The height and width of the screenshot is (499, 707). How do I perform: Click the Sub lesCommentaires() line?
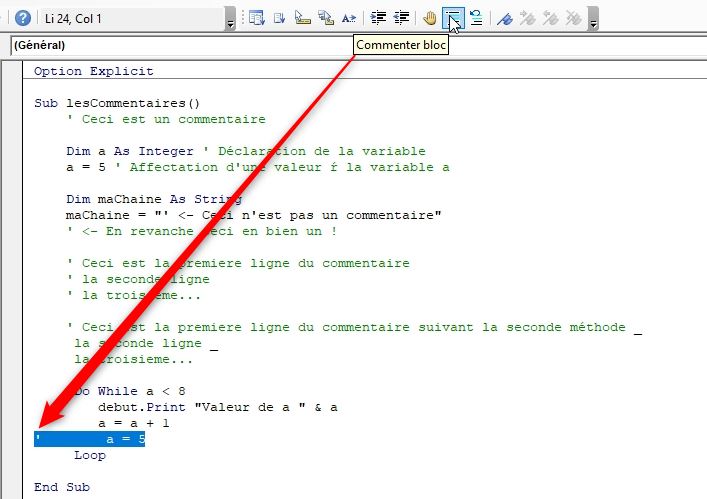tap(117, 103)
